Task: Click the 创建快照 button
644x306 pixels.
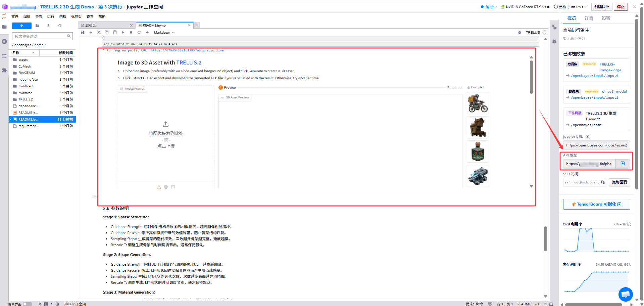Action: pyautogui.click(x=602, y=7)
